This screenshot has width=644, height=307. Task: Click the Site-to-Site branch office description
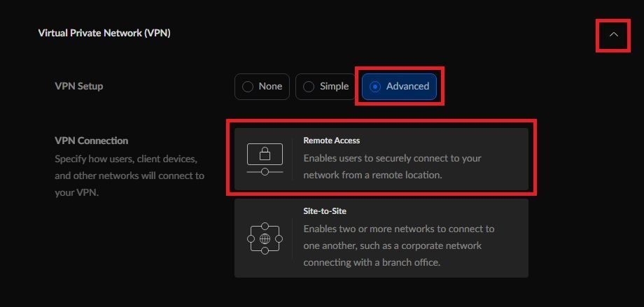(399, 245)
